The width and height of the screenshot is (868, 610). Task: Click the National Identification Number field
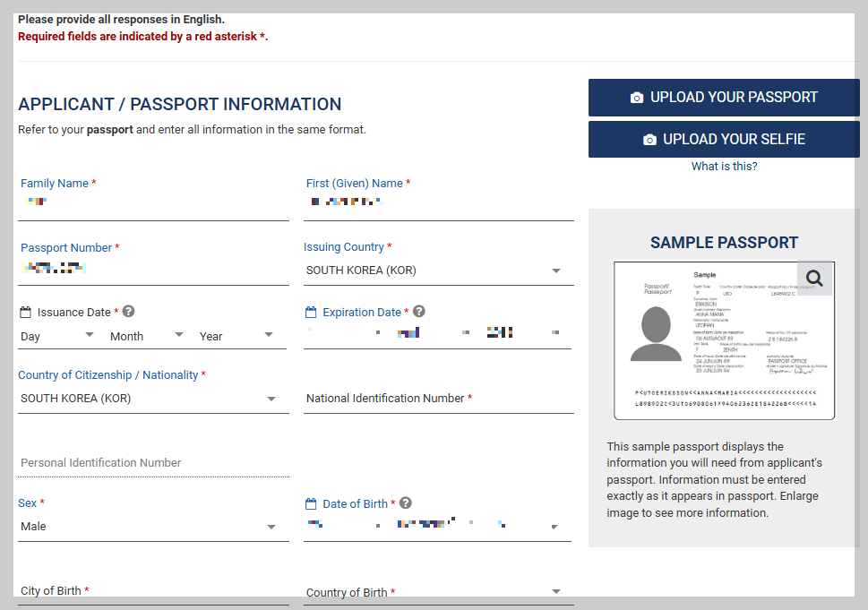tap(438, 399)
